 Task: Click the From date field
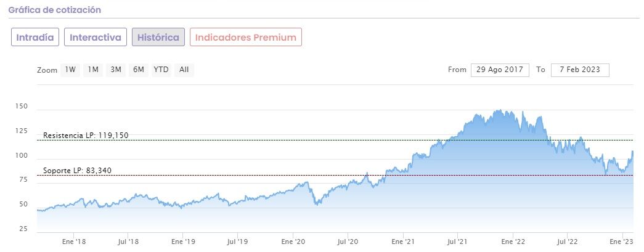coord(500,70)
